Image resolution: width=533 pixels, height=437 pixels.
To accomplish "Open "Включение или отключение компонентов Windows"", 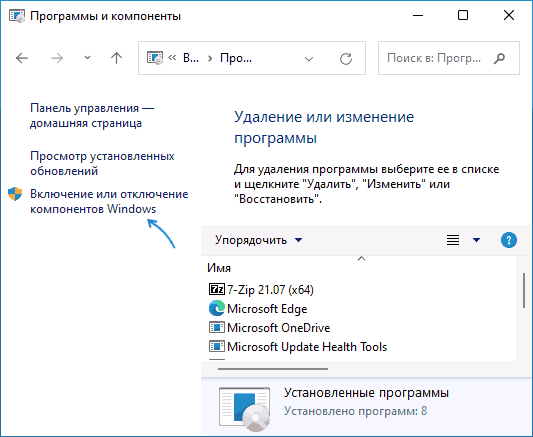I will [109, 201].
